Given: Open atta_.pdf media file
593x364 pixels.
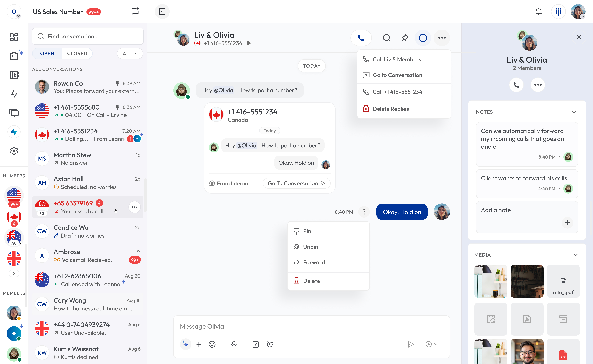Looking at the screenshot, I should coord(563,281).
